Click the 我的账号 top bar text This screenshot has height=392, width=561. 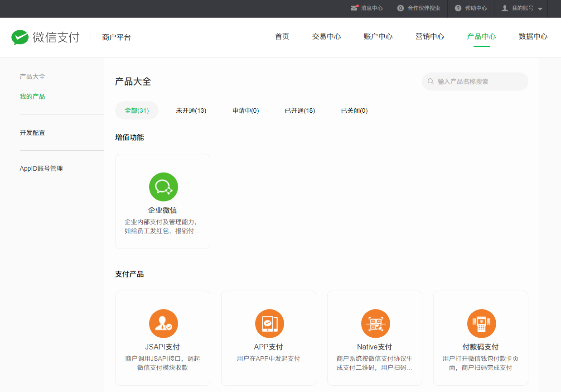click(522, 8)
